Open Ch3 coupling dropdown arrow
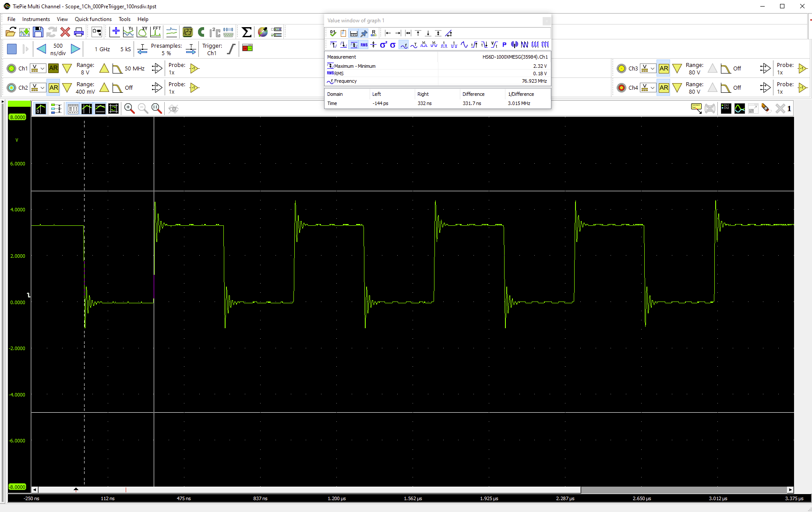 tap(653, 68)
